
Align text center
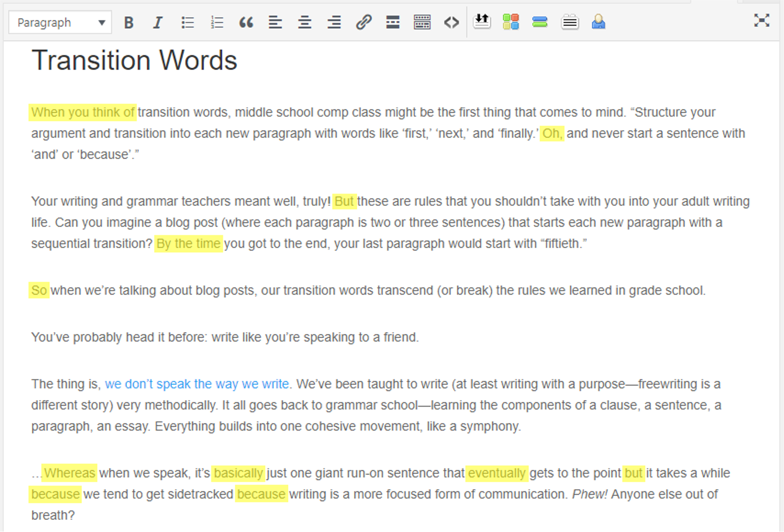pyautogui.click(x=305, y=22)
